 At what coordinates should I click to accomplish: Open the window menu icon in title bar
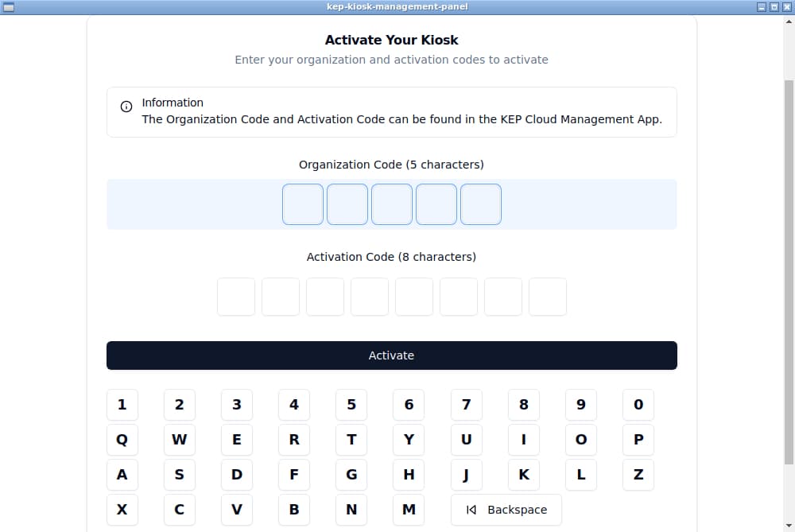(9, 7)
